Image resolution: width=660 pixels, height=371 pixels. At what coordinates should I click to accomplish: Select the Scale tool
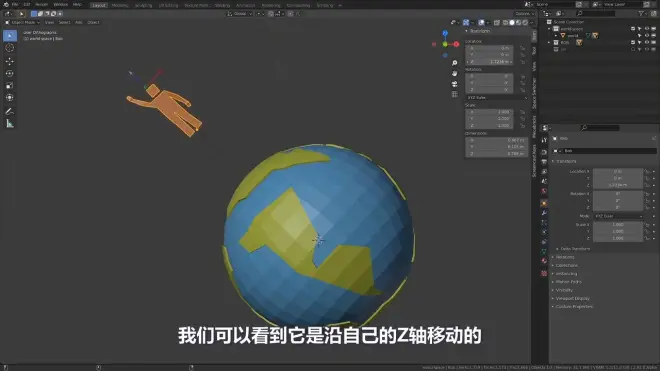10,85
